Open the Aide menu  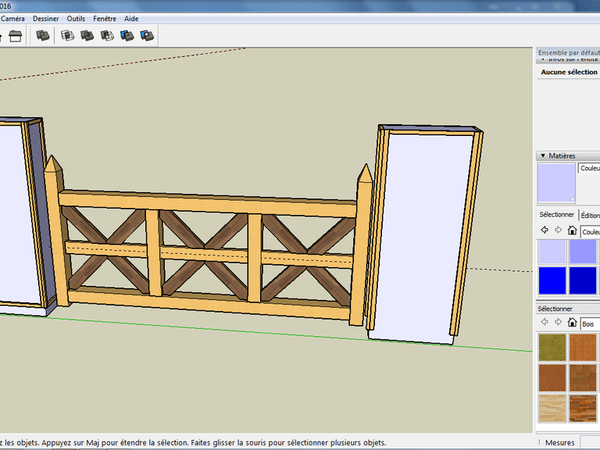click(132, 18)
